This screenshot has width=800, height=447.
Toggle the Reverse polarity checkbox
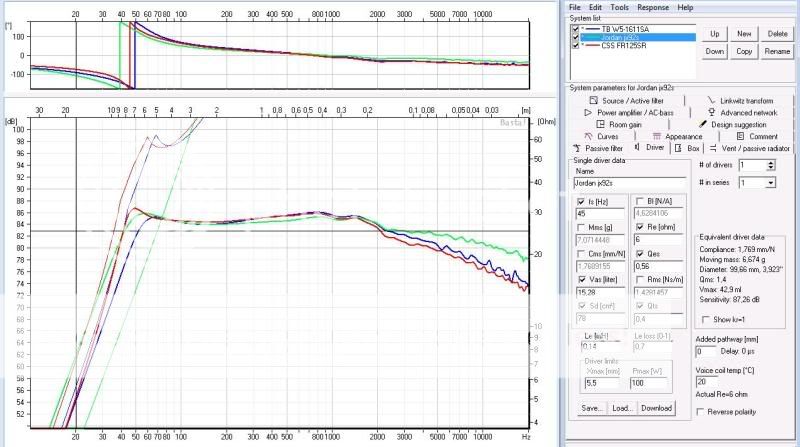700,412
